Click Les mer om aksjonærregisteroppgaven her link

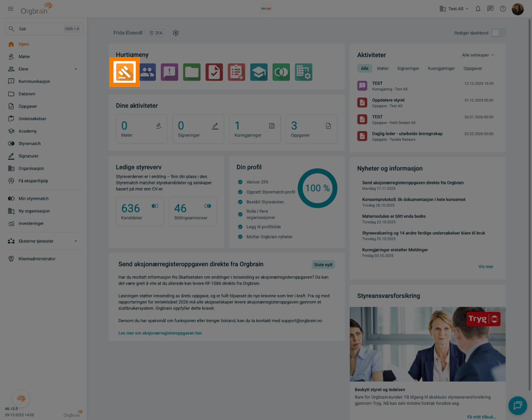[x=160, y=333]
